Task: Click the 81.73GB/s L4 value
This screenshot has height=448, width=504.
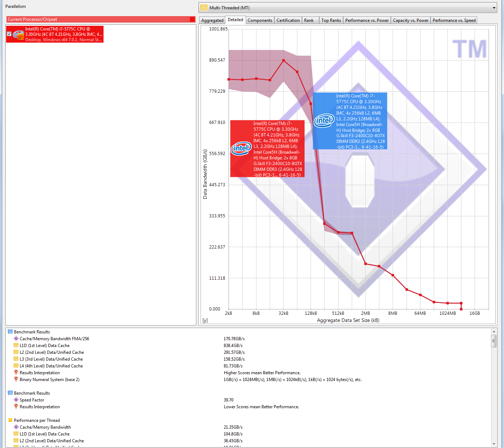Action: coord(233,366)
